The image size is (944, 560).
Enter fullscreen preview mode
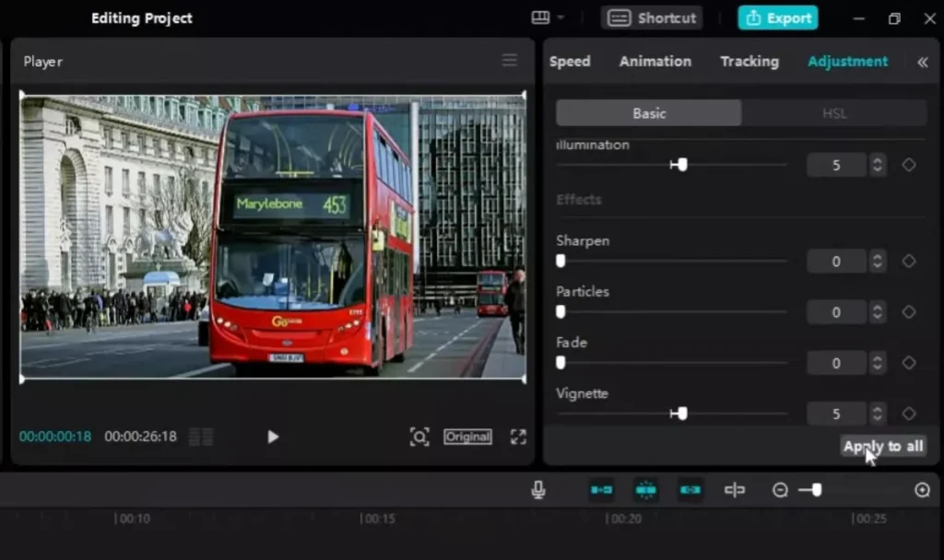point(518,437)
